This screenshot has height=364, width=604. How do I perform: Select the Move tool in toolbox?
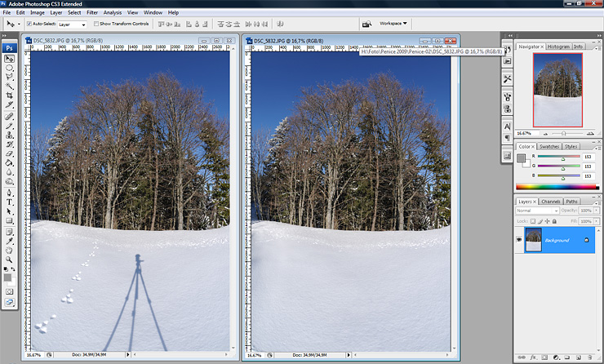click(9, 58)
